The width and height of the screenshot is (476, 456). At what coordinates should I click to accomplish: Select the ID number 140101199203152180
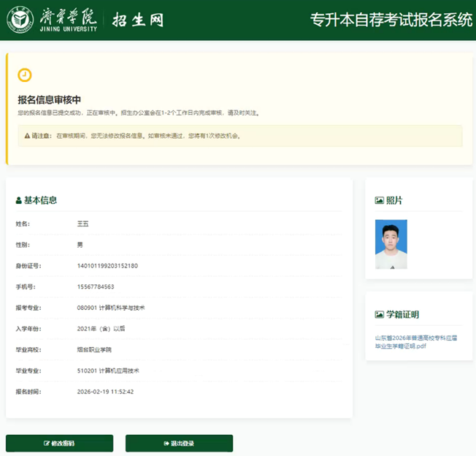(x=107, y=266)
